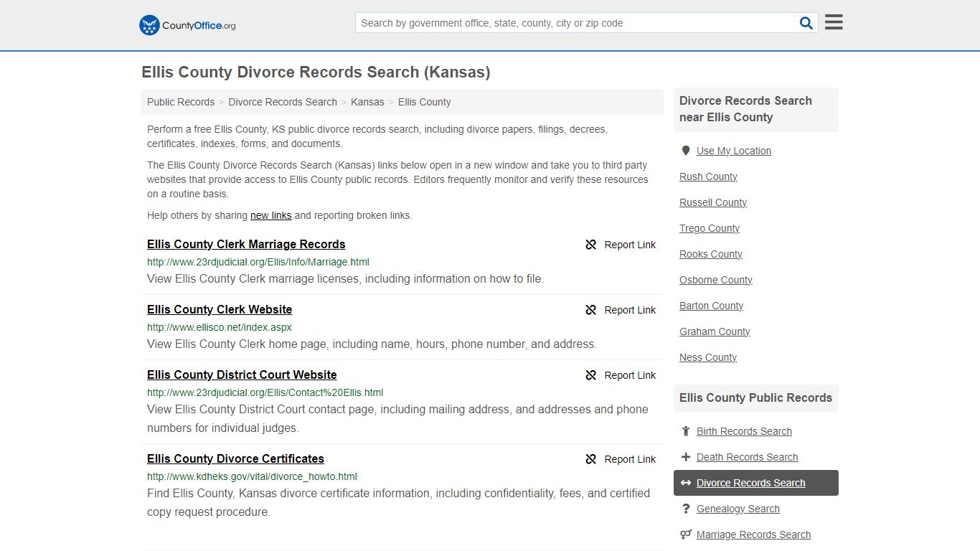Go to Russell County
980x551 pixels.
tap(713, 202)
